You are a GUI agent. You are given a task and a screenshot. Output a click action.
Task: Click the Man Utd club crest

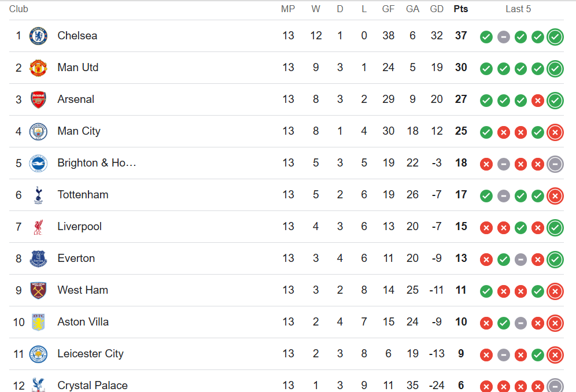pos(38,68)
